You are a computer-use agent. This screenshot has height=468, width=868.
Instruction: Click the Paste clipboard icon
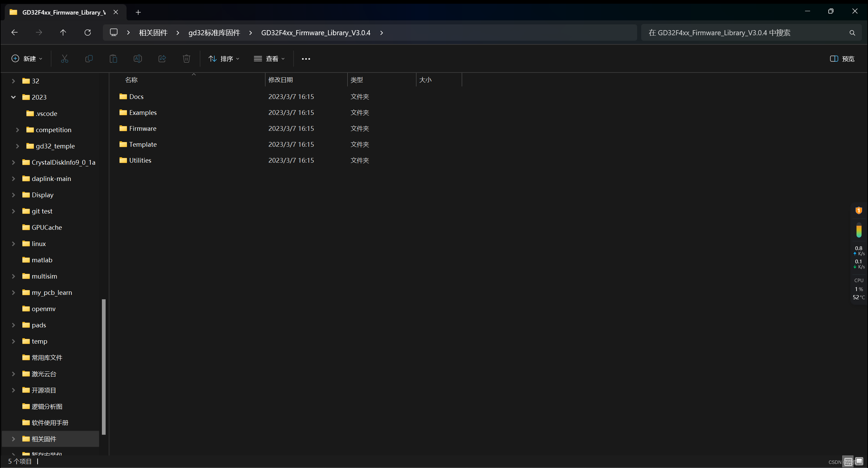coord(113,59)
